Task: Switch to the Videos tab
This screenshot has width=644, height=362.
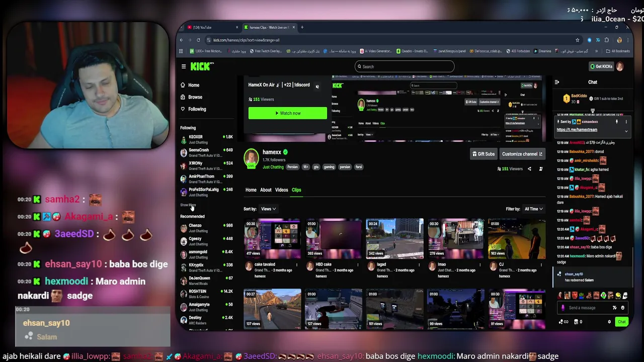Action: [x=281, y=190]
